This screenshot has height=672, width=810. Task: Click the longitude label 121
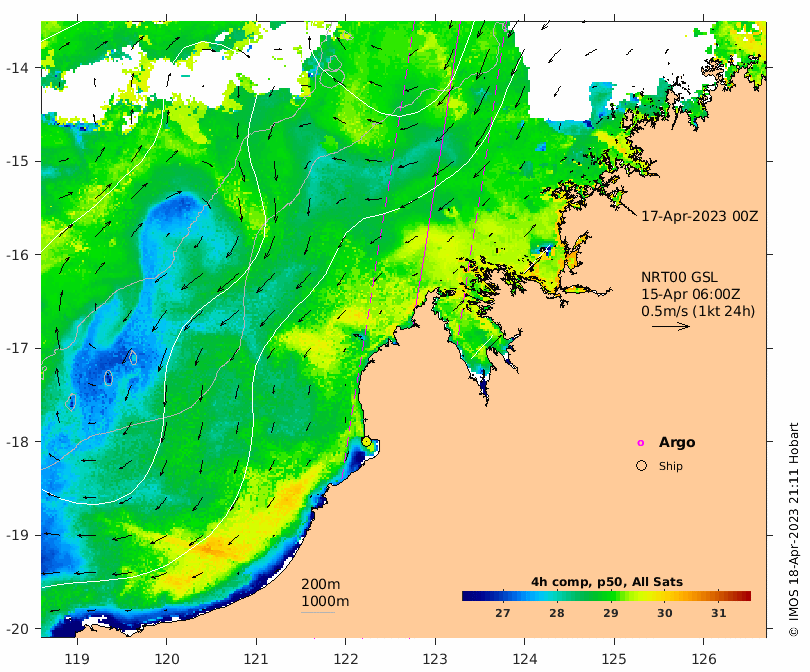(256, 659)
